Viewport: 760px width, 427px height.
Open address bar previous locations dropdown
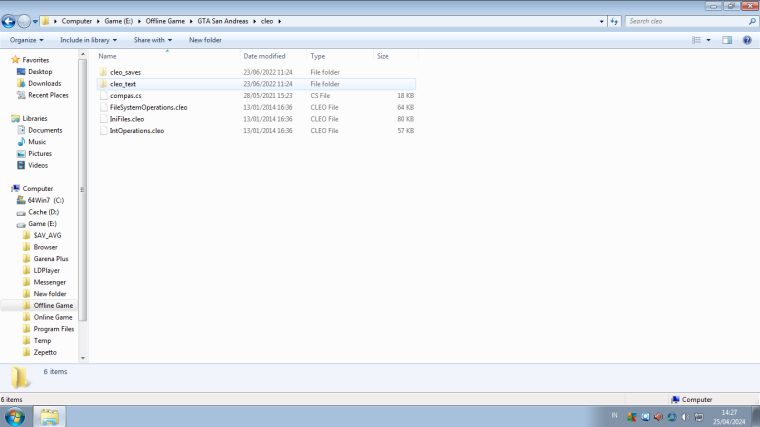[602, 21]
